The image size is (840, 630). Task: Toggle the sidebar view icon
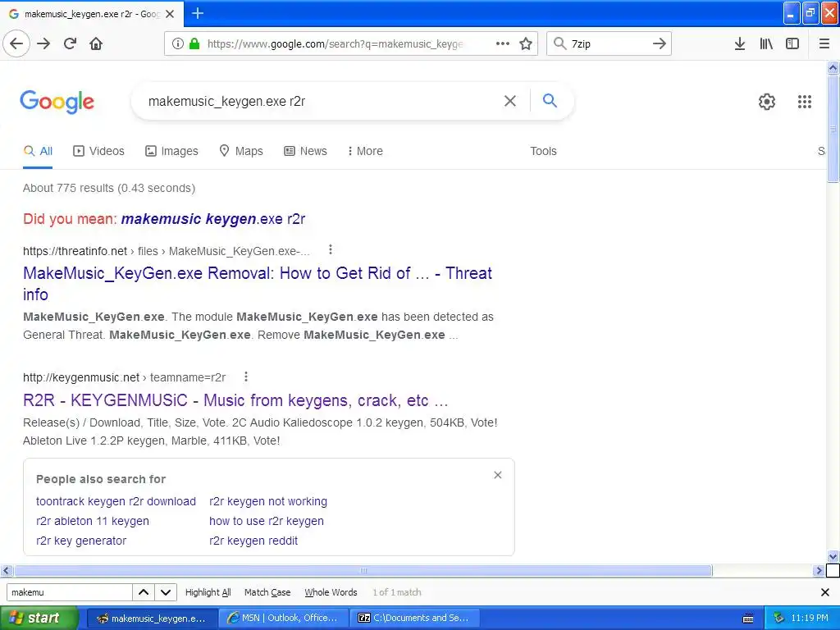[x=792, y=43]
